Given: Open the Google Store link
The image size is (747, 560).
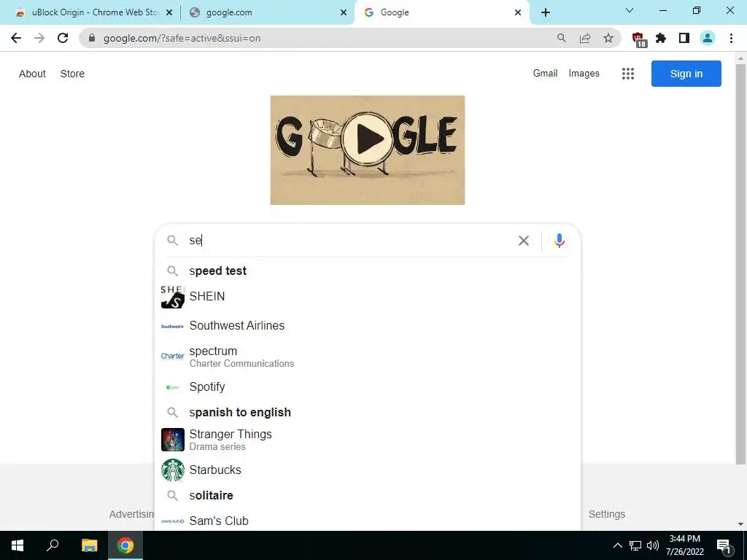Looking at the screenshot, I should (72, 74).
